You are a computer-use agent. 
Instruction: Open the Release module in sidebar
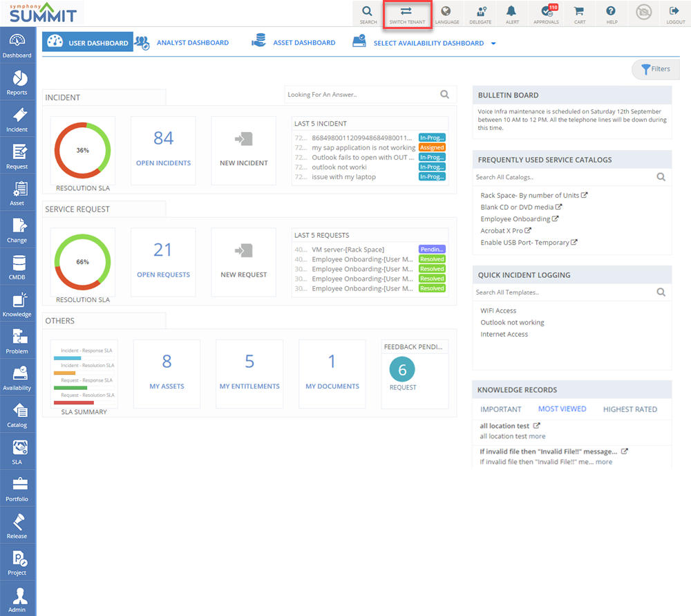pyautogui.click(x=17, y=526)
